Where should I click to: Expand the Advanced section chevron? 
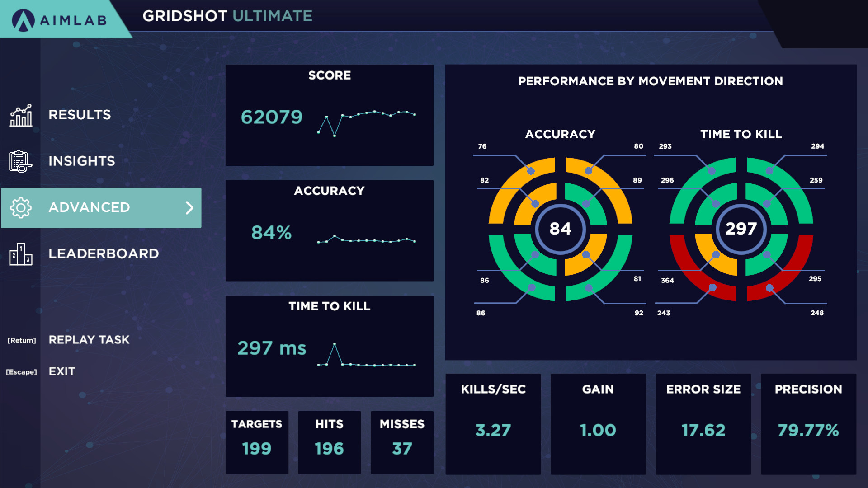(x=191, y=208)
